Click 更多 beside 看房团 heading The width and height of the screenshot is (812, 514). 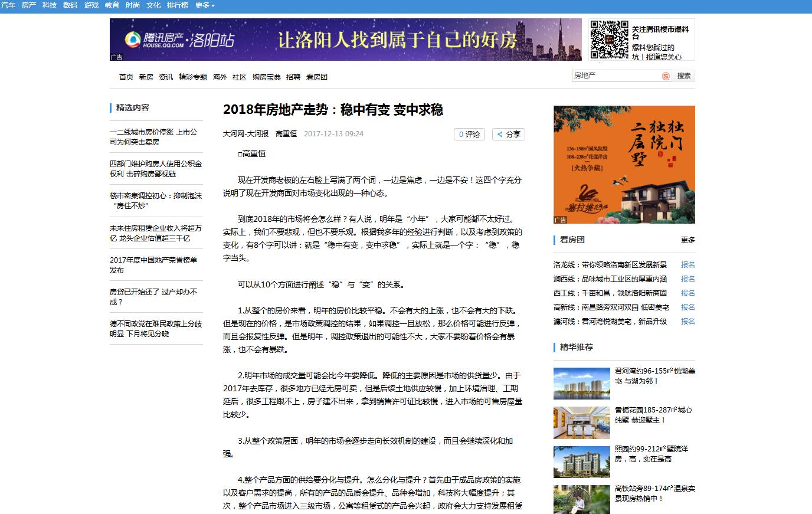coord(687,240)
